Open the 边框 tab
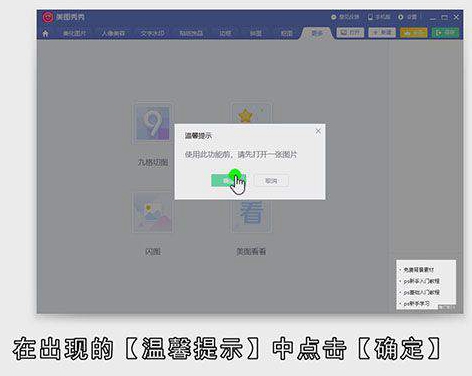Image resolution: width=472 pixels, height=376 pixels. (225, 33)
